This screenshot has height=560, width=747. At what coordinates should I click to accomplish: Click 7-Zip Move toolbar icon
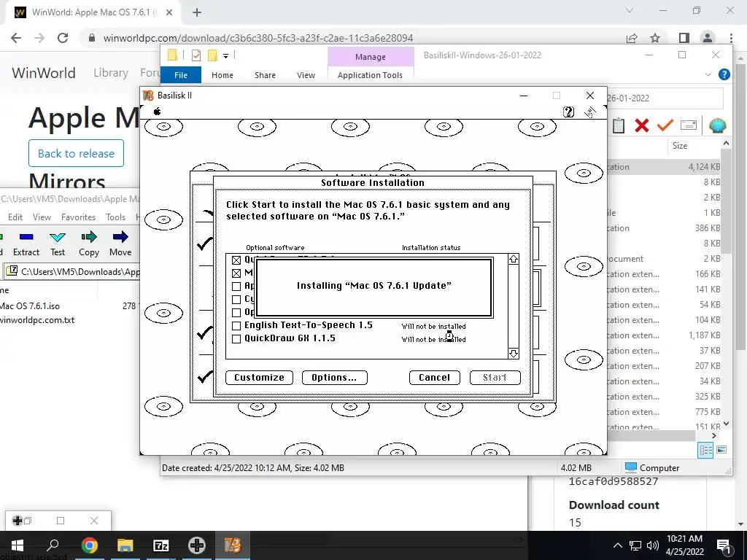[x=120, y=244]
